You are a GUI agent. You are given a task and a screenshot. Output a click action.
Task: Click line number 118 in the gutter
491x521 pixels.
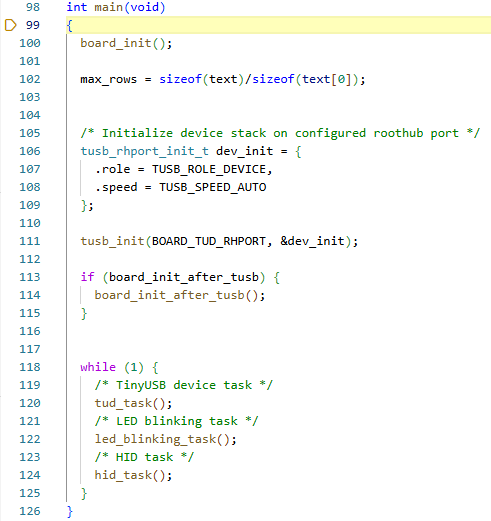coord(30,367)
